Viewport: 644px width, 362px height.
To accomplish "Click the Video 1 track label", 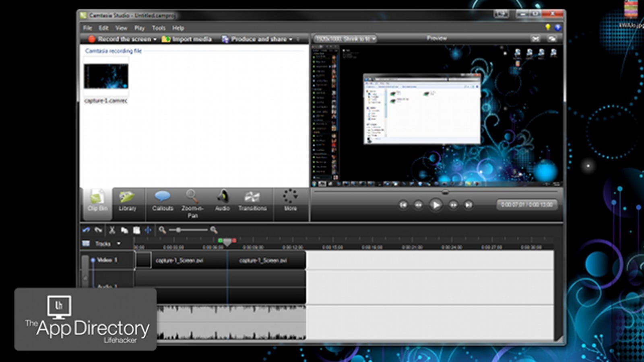I will pos(107,260).
